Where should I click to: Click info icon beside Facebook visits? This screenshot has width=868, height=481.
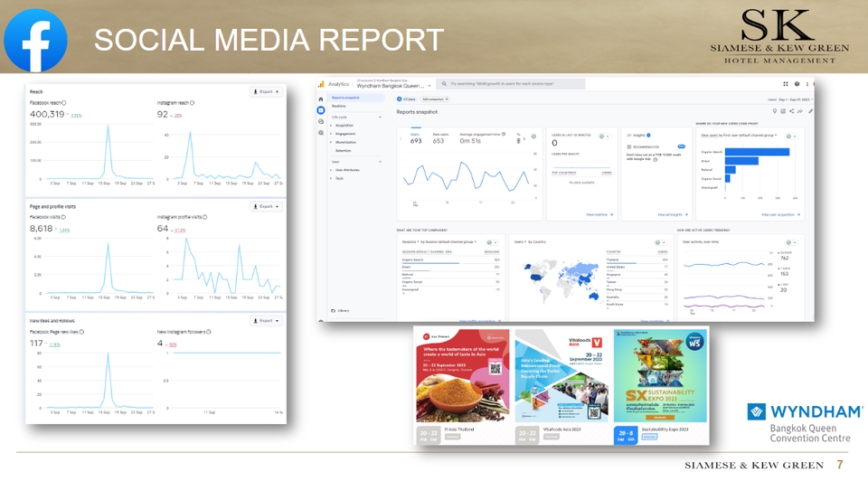(63, 217)
